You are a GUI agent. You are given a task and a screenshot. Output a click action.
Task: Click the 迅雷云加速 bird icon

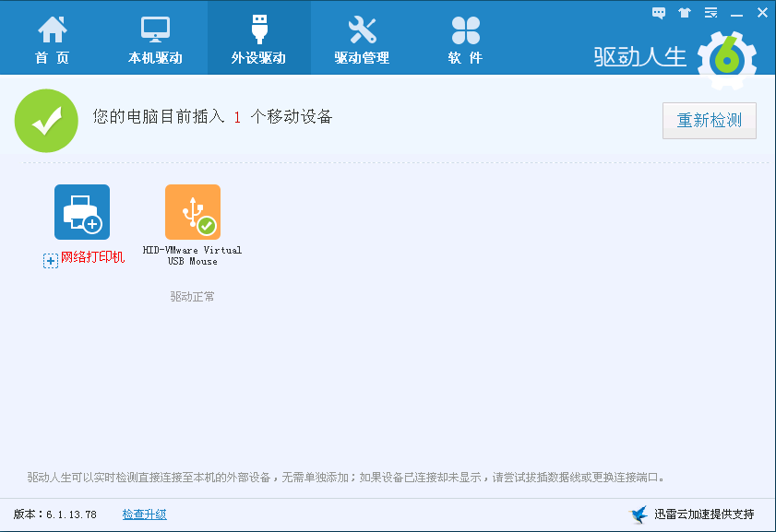[x=639, y=514]
